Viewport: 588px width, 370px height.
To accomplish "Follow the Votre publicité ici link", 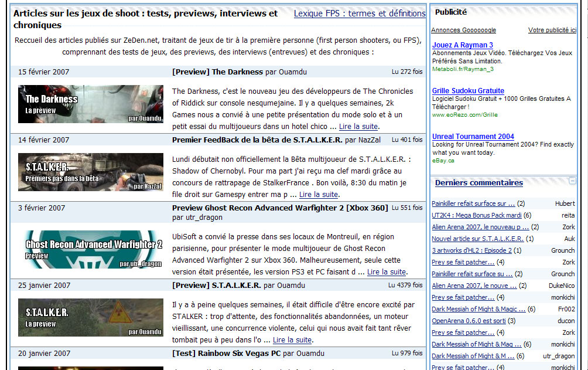I will (x=552, y=30).
